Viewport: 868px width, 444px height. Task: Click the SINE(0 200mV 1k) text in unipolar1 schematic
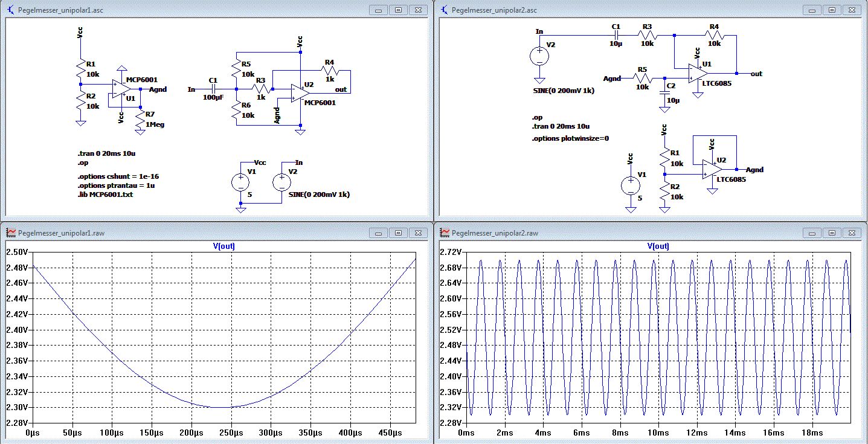tap(319, 195)
